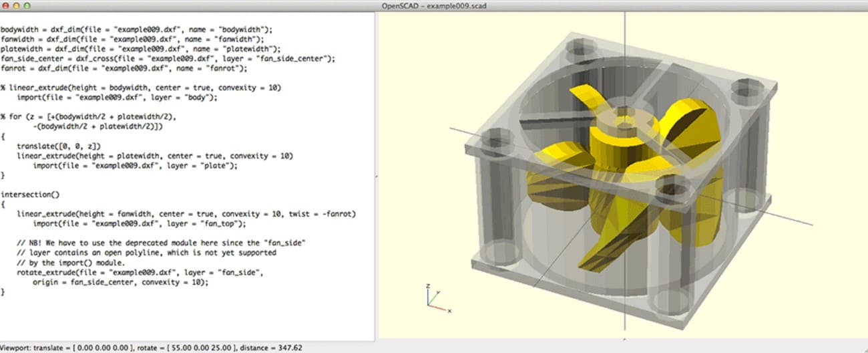Close the OpenSCAD window with red button
Viewport: 868px width, 353px height.
(5, 5)
